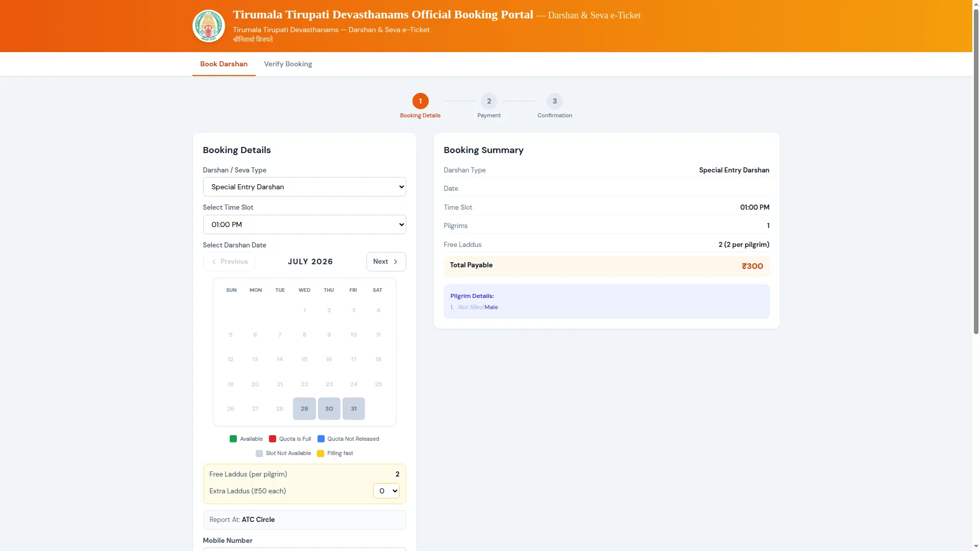The width and height of the screenshot is (980, 551).
Task: Click calendar date 15
Action: (x=304, y=359)
